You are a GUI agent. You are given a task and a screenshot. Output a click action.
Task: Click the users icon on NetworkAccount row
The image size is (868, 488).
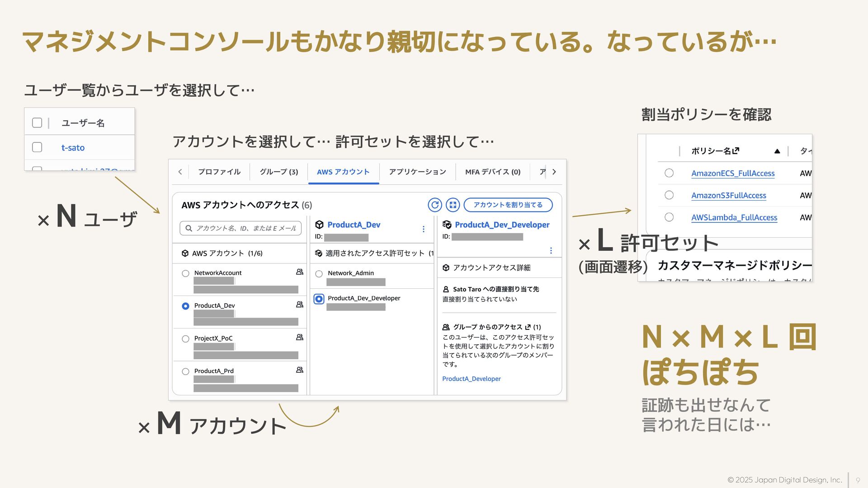click(x=299, y=272)
